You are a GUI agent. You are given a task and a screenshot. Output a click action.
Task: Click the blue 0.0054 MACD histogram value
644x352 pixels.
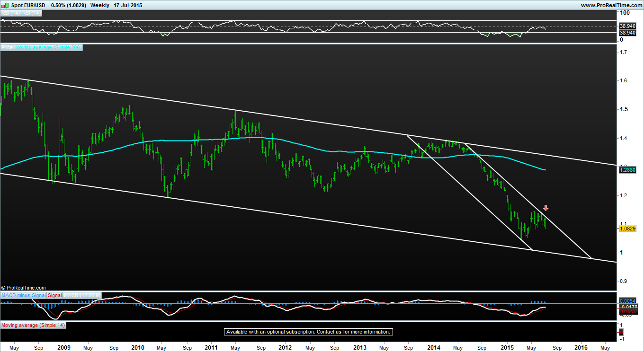tap(628, 301)
